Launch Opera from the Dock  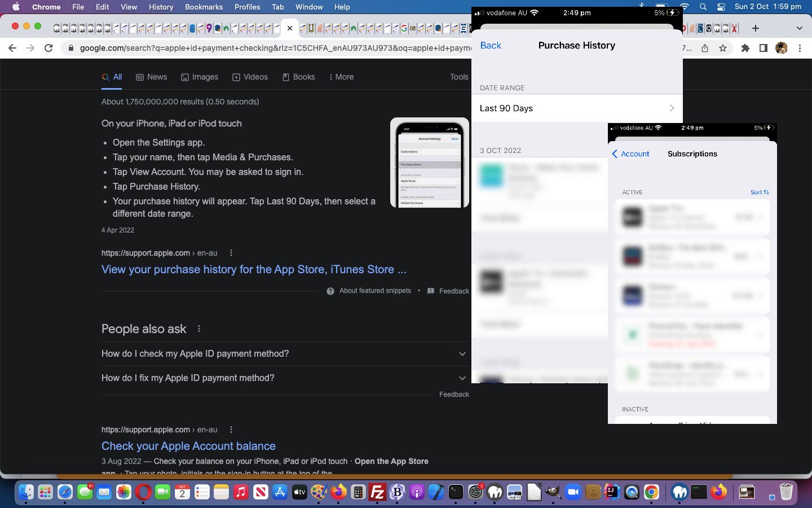[x=143, y=492]
